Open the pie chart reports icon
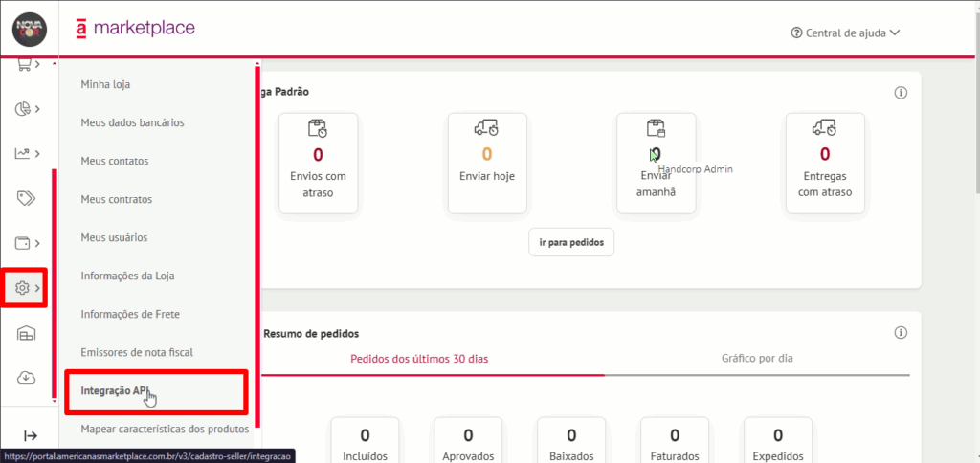Viewport: 980px width, 463px height. point(27,109)
